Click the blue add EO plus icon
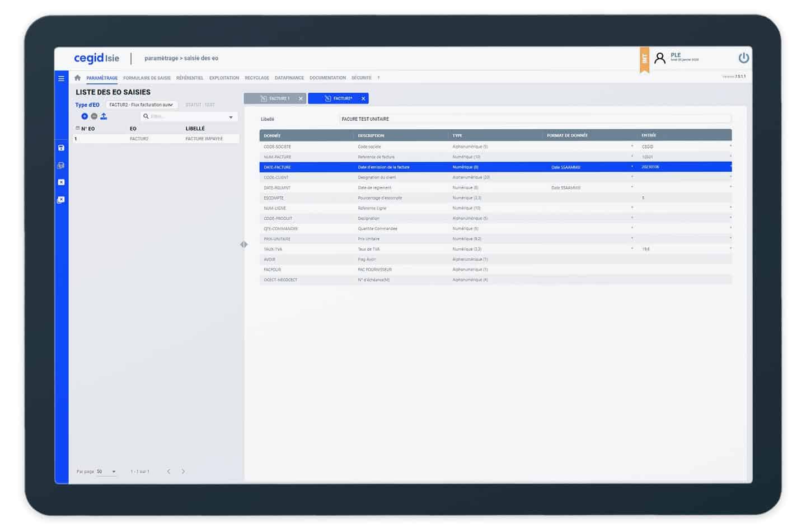Viewport: 806px width, 532px height. click(x=85, y=116)
